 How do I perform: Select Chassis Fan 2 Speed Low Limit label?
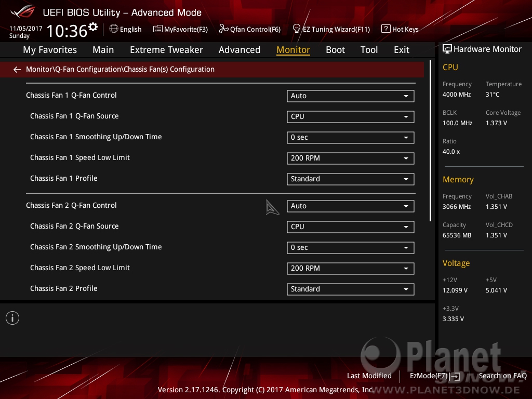79,268
